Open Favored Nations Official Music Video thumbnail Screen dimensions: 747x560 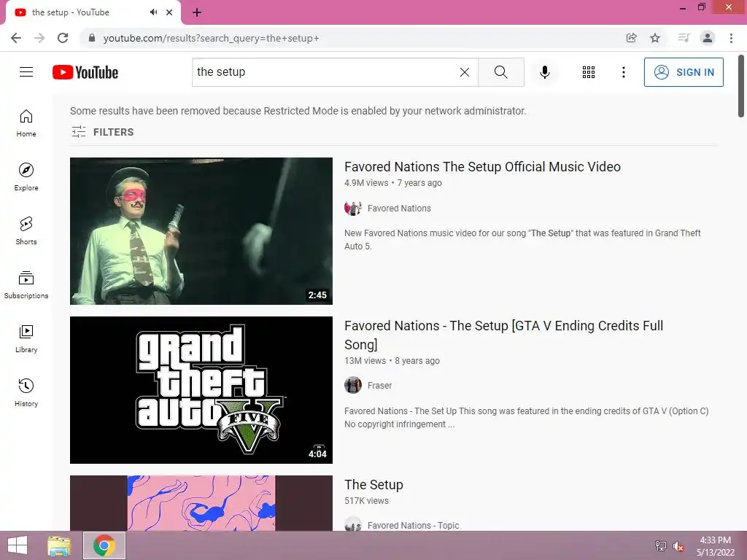201,231
